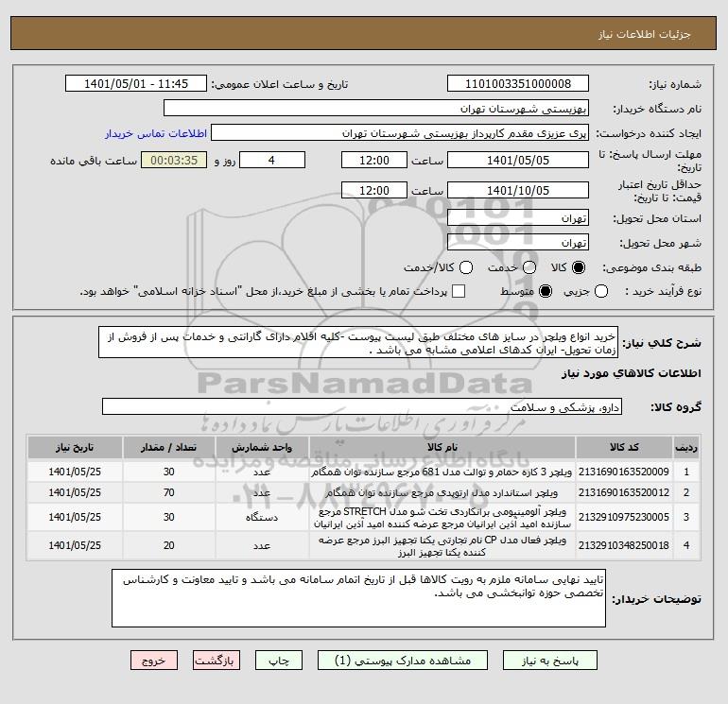Click product code 2131690163520012

pos(624,493)
